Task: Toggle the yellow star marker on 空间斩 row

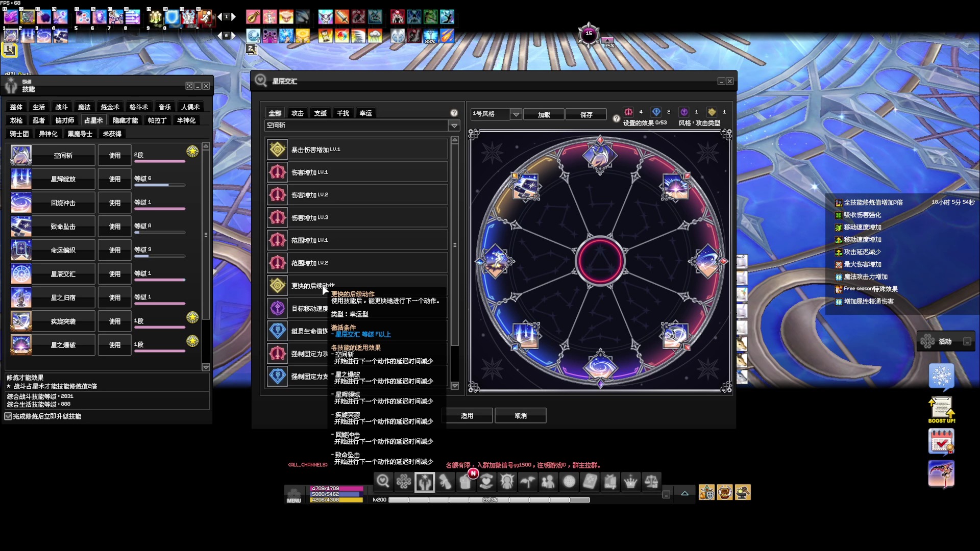Action: (192, 151)
